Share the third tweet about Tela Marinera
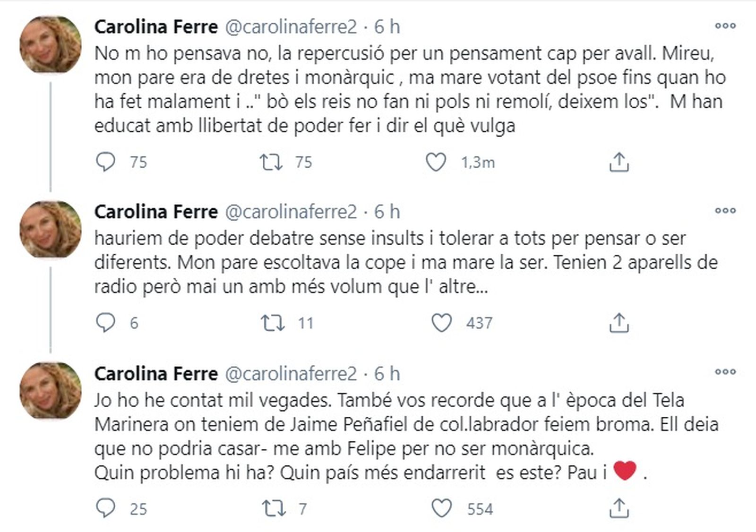This screenshot has height=532, width=756. tap(619, 508)
